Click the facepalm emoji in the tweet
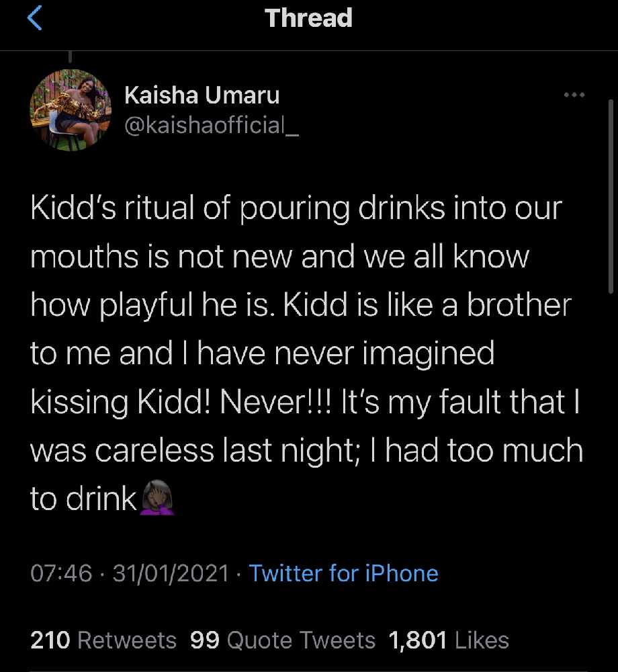Screen dimensions: 618x672 [157, 498]
